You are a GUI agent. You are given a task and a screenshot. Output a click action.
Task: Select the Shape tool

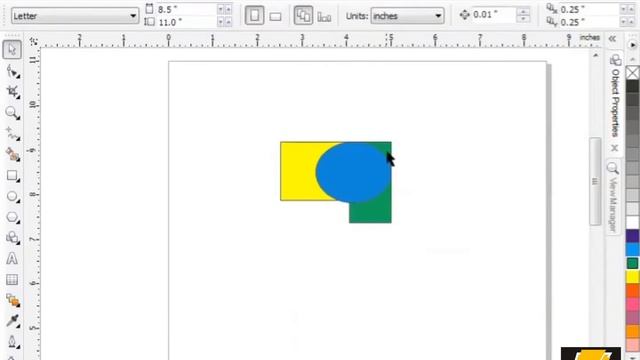click(x=12, y=72)
